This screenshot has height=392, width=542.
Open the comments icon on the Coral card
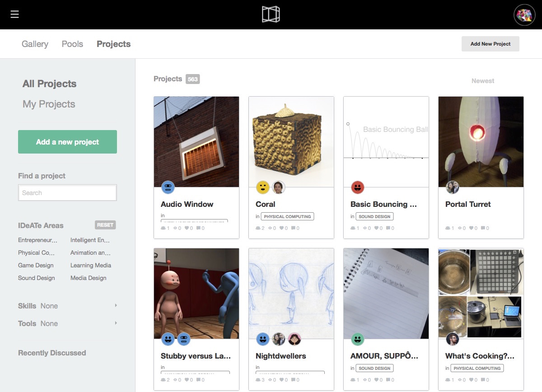pos(294,228)
